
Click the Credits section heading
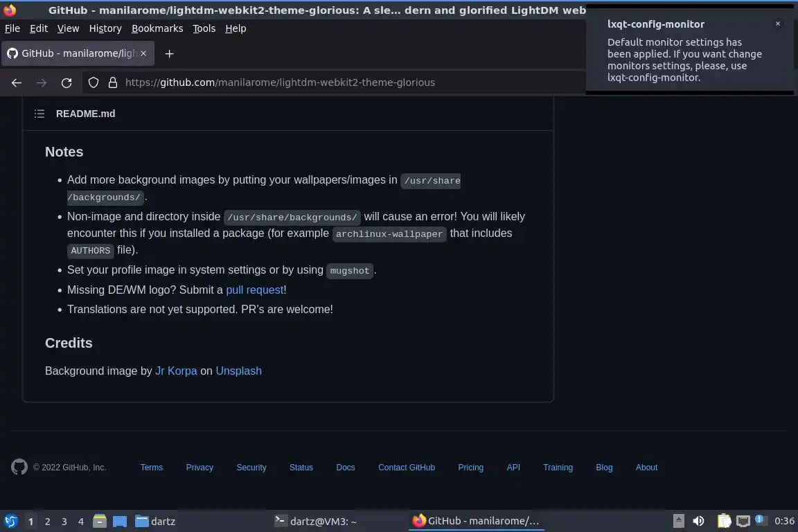pos(69,343)
